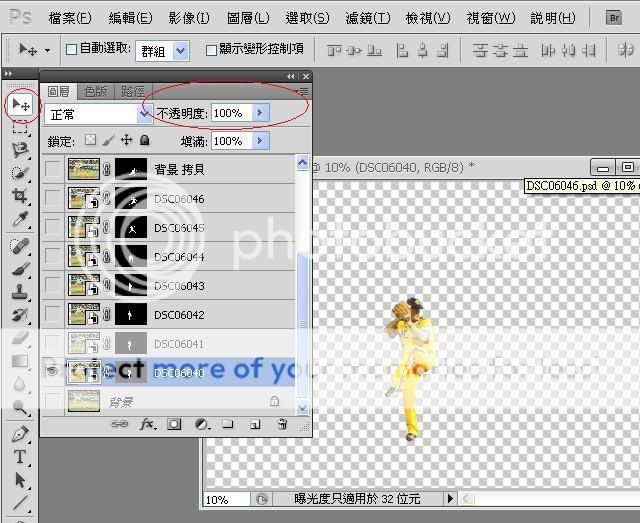Open the 濾鏡 menu
The height and width of the screenshot is (523, 640).
click(x=364, y=18)
